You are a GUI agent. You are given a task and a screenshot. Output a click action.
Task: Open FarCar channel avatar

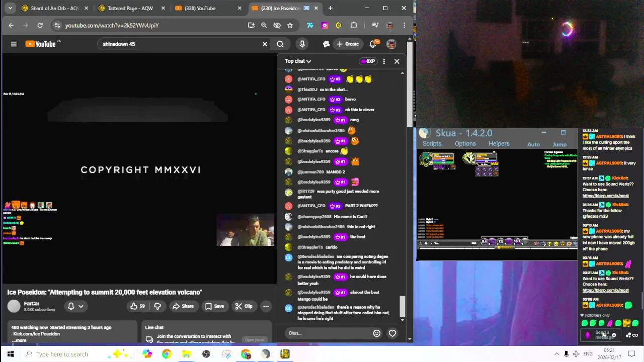click(x=14, y=306)
